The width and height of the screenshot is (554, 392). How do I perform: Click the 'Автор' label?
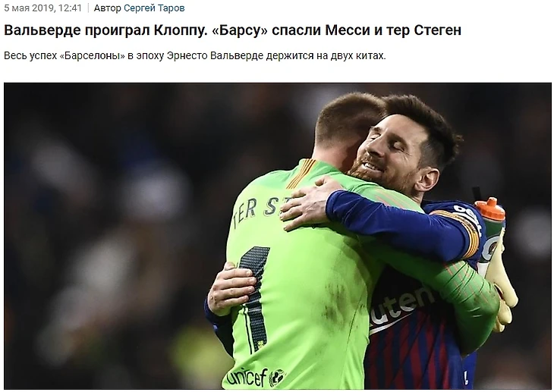(108, 8)
